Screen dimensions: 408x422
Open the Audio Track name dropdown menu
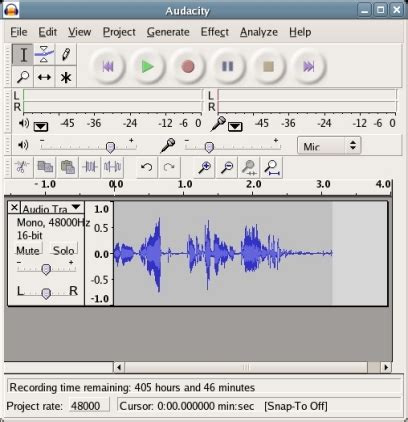[x=76, y=207]
